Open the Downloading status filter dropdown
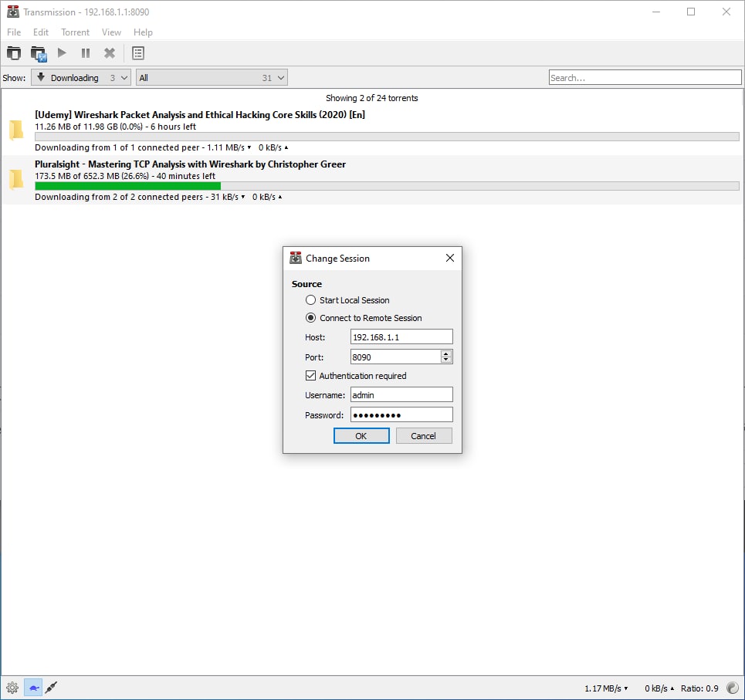The height and width of the screenshot is (700, 745). click(x=81, y=77)
